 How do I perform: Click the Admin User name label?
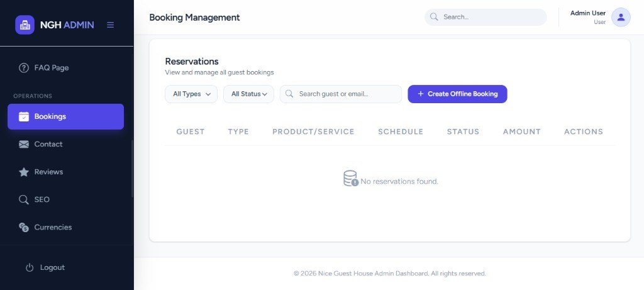point(588,13)
